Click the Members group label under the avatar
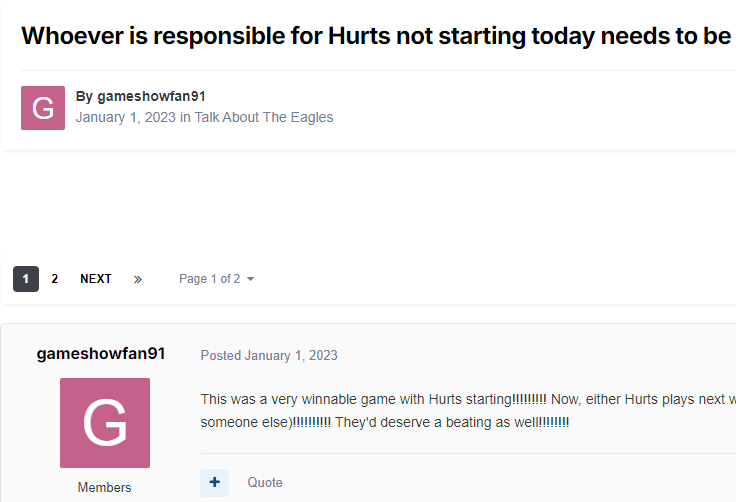736x502 pixels. coord(105,487)
